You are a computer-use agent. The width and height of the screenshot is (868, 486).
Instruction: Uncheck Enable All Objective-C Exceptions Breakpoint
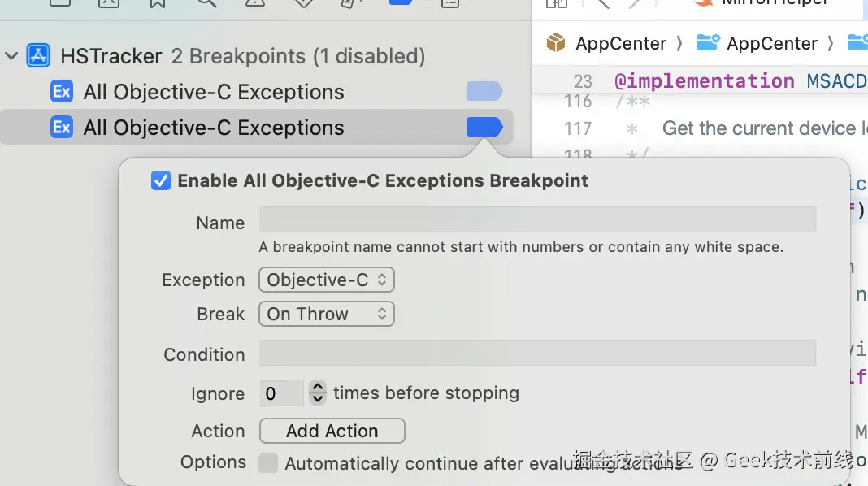(x=161, y=180)
